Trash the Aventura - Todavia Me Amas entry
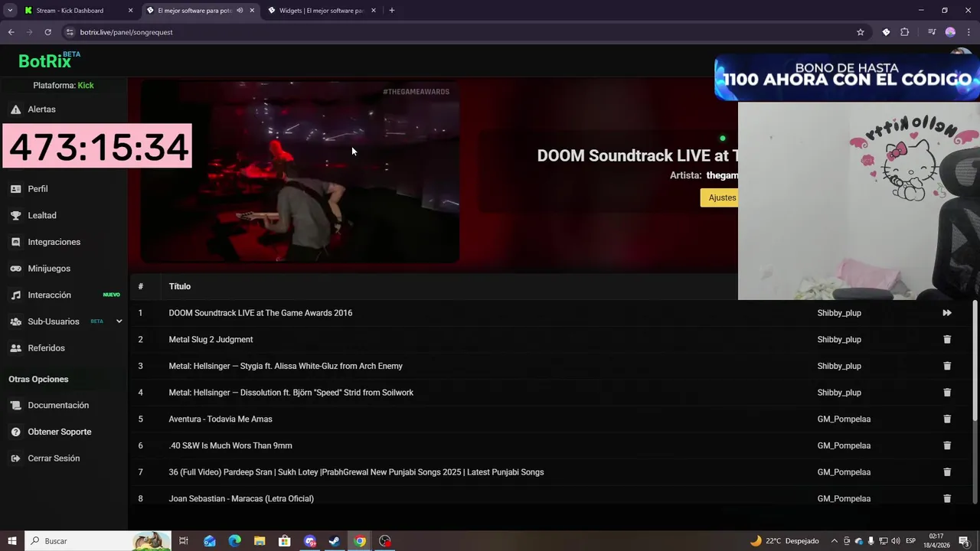Viewport: 980px width, 551px height. pos(947,419)
